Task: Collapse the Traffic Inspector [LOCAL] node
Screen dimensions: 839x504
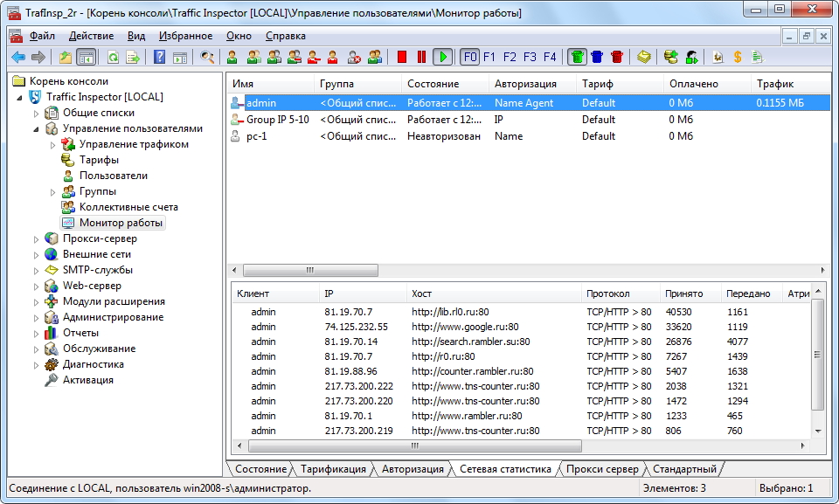Action: [20, 97]
